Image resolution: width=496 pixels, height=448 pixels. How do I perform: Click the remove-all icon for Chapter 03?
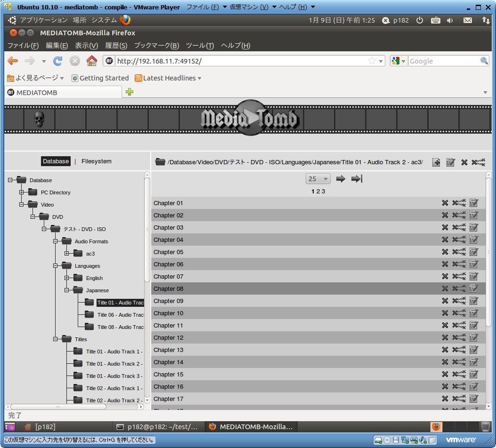pyautogui.click(x=459, y=228)
